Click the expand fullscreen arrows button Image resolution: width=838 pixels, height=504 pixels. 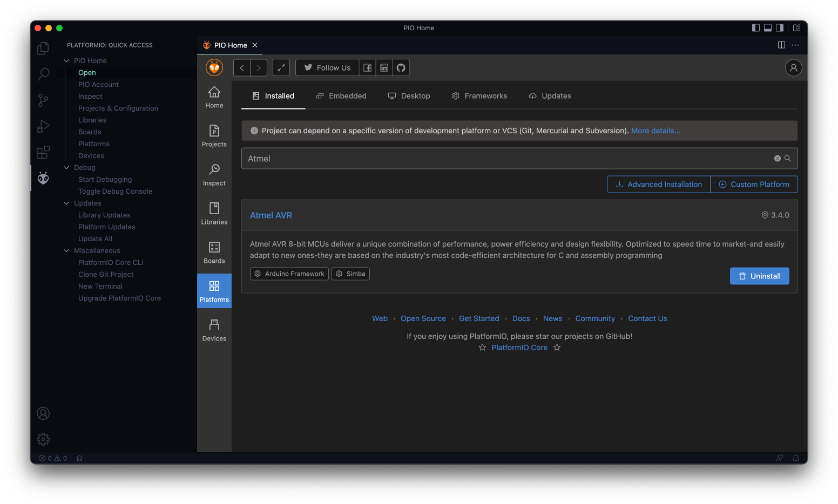pos(281,67)
